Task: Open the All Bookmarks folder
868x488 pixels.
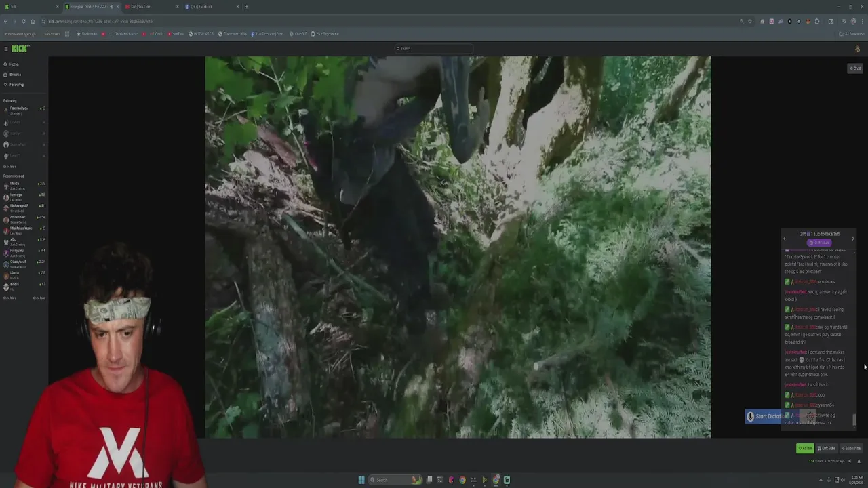Action: (852, 34)
